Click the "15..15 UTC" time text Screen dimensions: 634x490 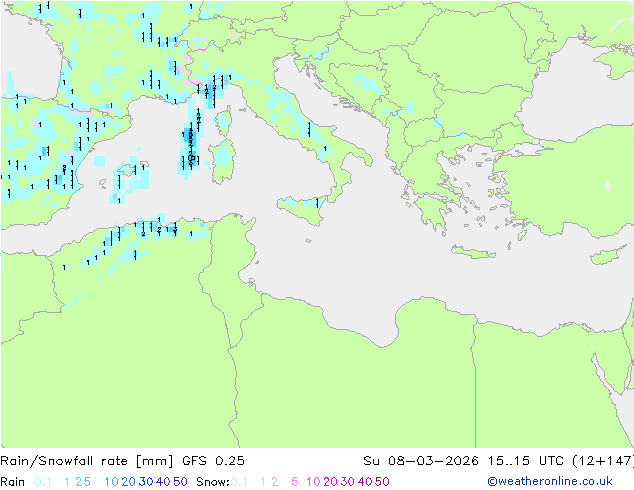526,461
